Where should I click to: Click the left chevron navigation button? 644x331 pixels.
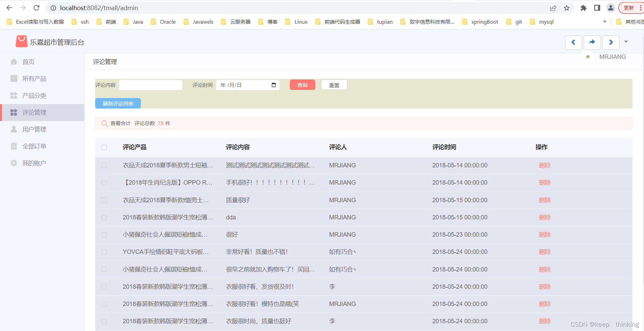573,42
